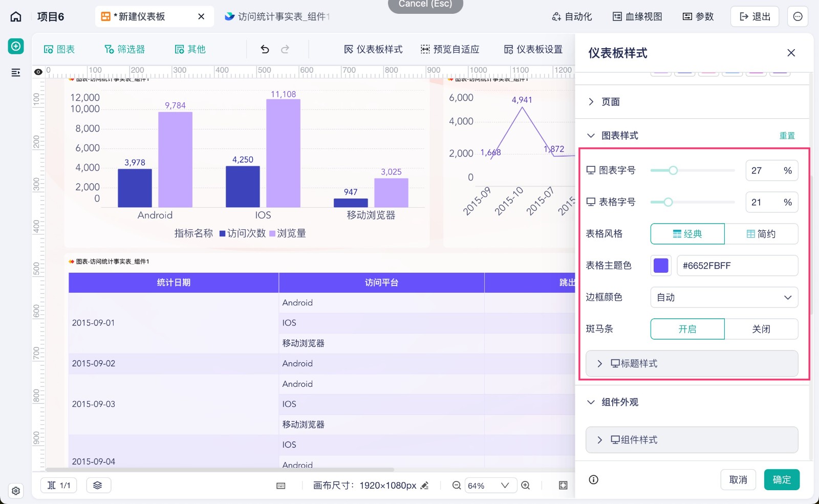Click the 图表字号 slider handle
This screenshot has width=819, height=504.
click(x=673, y=170)
